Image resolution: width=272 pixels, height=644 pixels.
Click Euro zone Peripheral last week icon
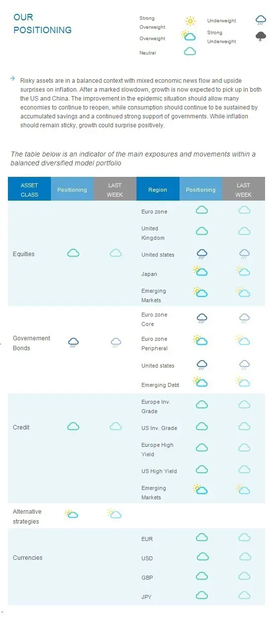click(243, 340)
